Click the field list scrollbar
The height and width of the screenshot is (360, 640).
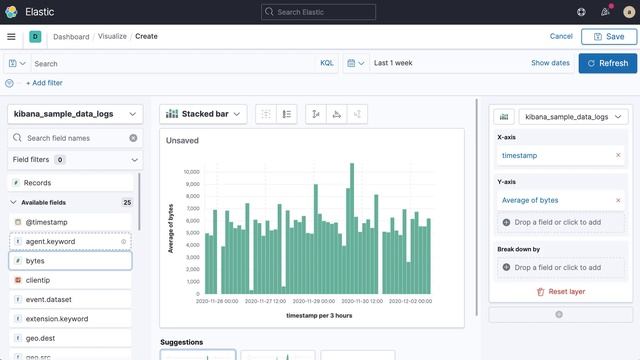139,202
